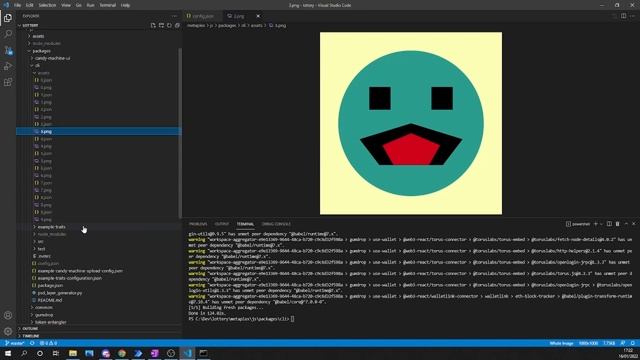Open package.json in the Explorer
640x360 pixels.
[50, 286]
